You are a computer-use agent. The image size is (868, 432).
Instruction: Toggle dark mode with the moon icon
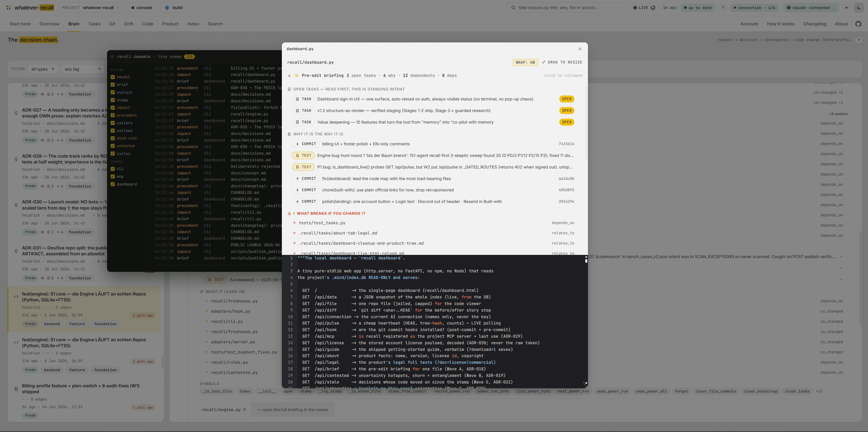click(858, 7)
